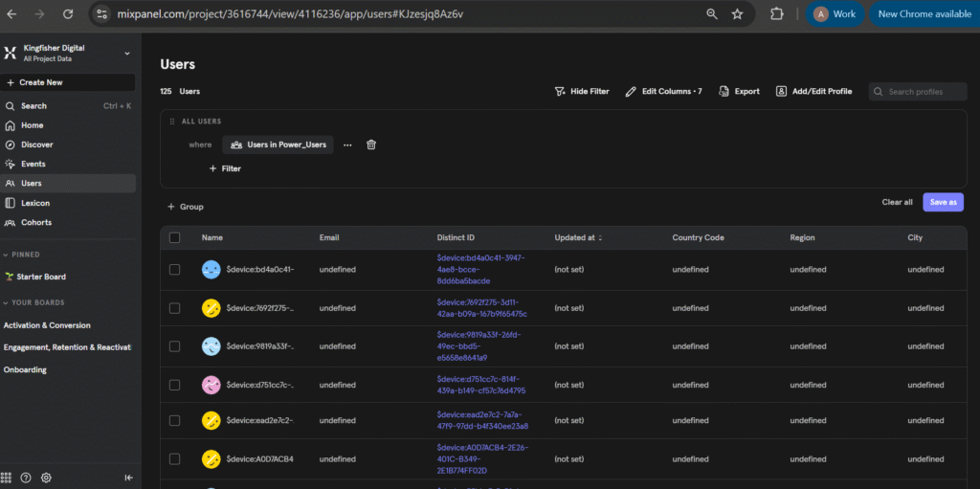The height and width of the screenshot is (489, 980).
Task: Click avatar of $device:d751cc7c user
Action: (x=212, y=386)
